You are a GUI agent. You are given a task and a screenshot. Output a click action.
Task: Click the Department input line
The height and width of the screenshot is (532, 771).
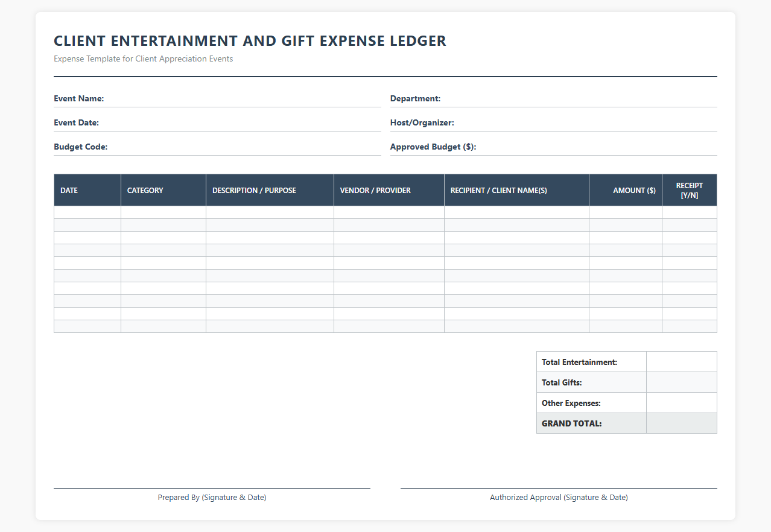pyautogui.click(x=579, y=98)
